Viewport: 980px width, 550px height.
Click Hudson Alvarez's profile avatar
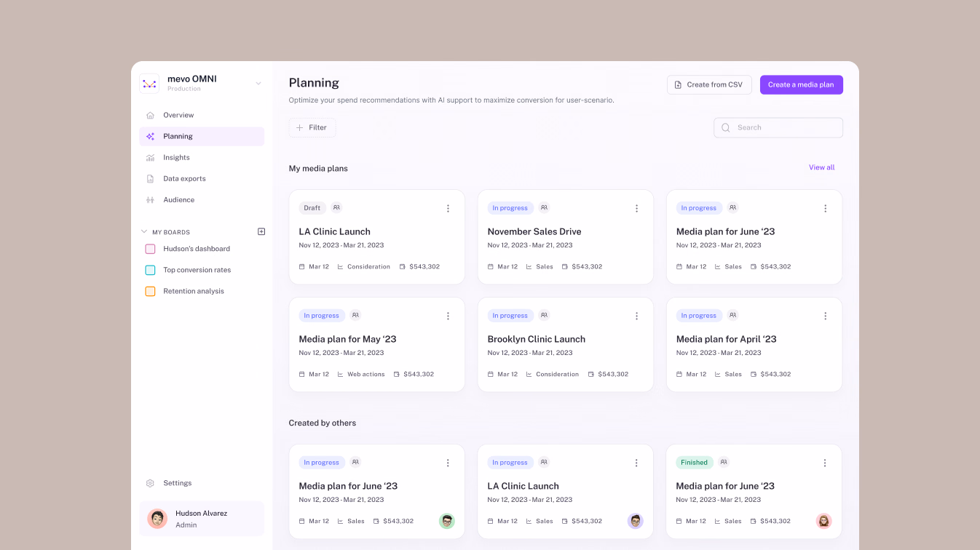tap(157, 519)
